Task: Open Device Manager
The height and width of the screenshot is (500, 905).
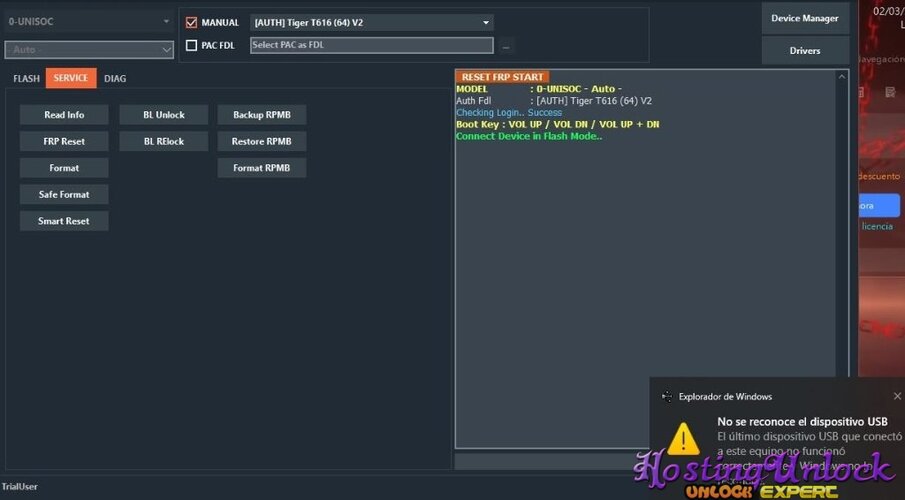Action: [805, 18]
